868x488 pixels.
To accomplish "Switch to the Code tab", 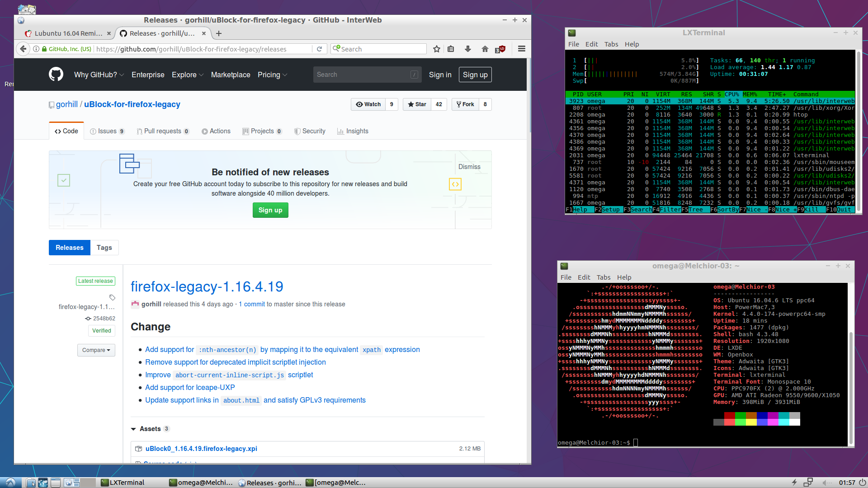I will (x=66, y=131).
